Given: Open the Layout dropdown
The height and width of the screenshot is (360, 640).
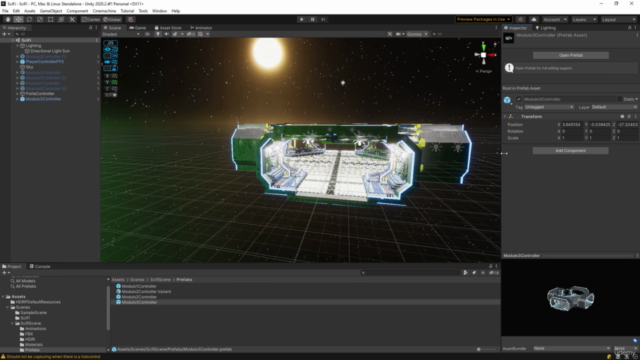Looking at the screenshot, I should 618,19.
